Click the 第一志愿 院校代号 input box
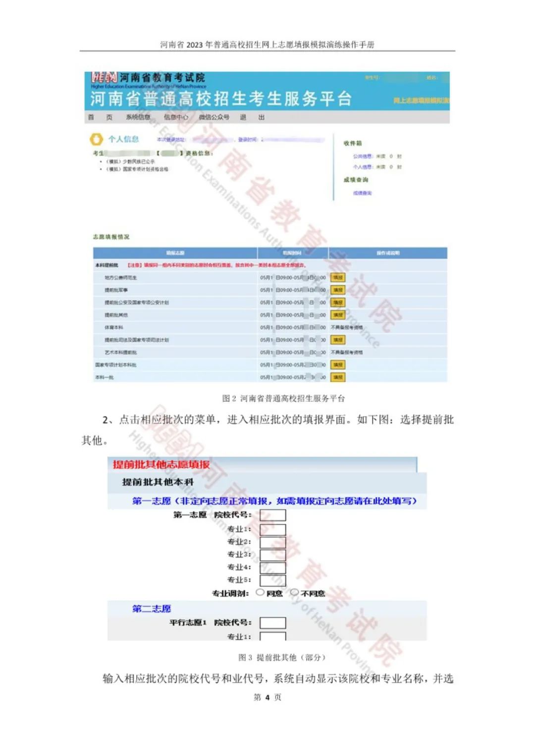The image size is (535, 756). coord(273,515)
